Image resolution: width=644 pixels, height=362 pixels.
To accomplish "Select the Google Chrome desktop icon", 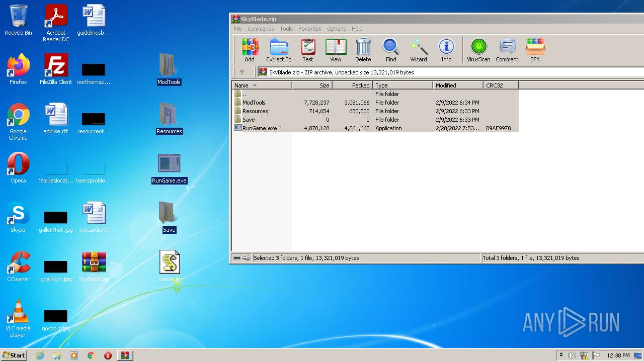I will 18,122.
